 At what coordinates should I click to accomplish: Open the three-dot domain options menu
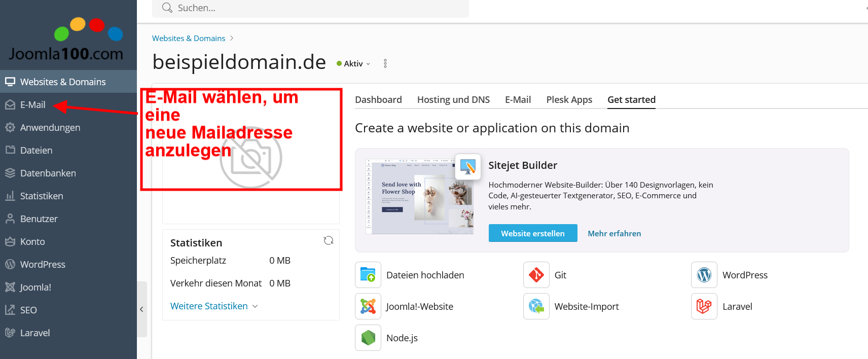[385, 63]
